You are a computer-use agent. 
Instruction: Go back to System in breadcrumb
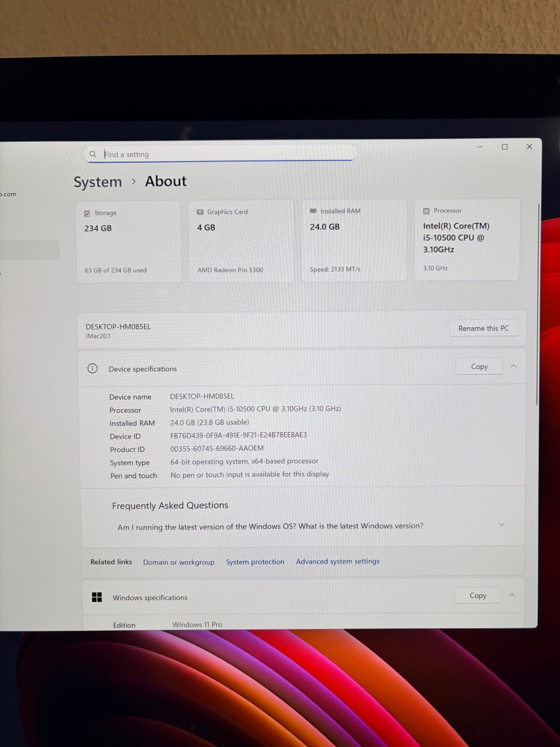pyautogui.click(x=97, y=182)
